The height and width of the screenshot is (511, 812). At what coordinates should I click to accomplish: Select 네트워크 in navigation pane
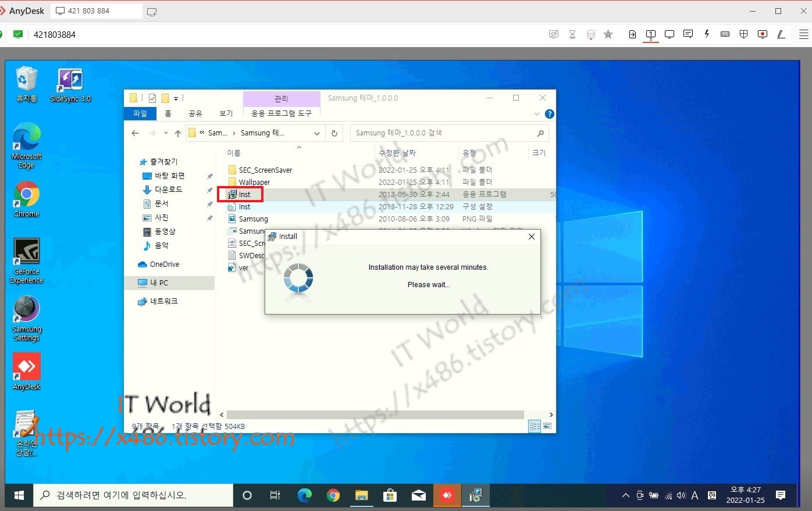point(163,301)
